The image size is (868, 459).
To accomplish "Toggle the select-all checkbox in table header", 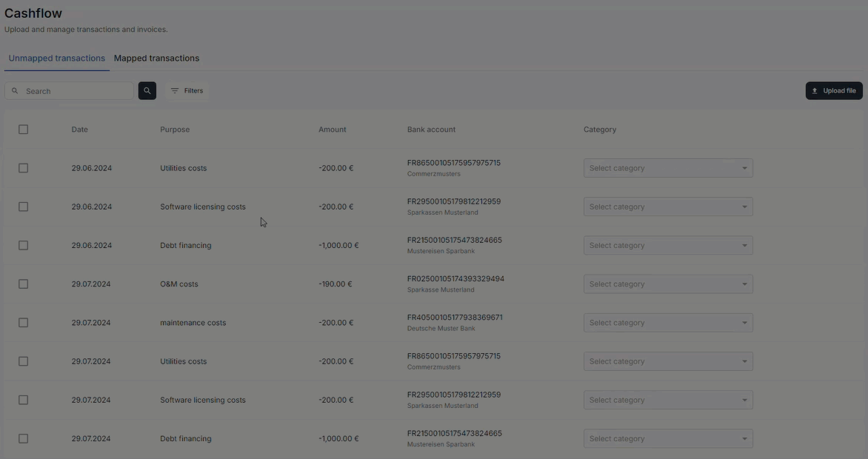I will [23, 129].
